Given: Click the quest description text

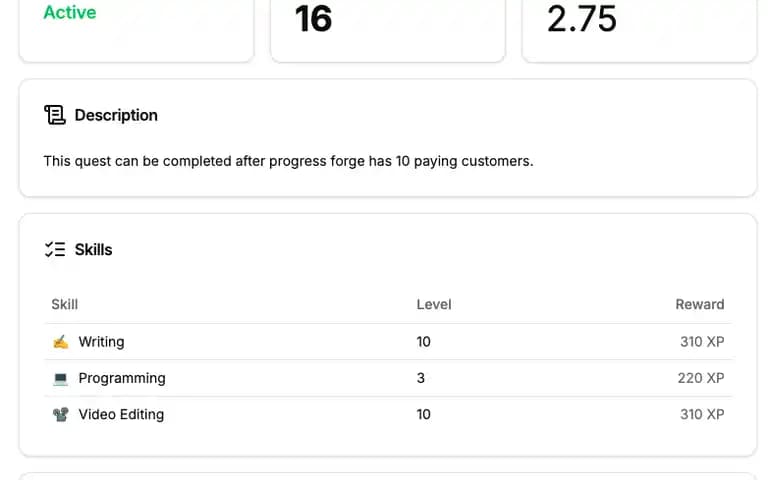Looking at the screenshot, I should [288, 161].
